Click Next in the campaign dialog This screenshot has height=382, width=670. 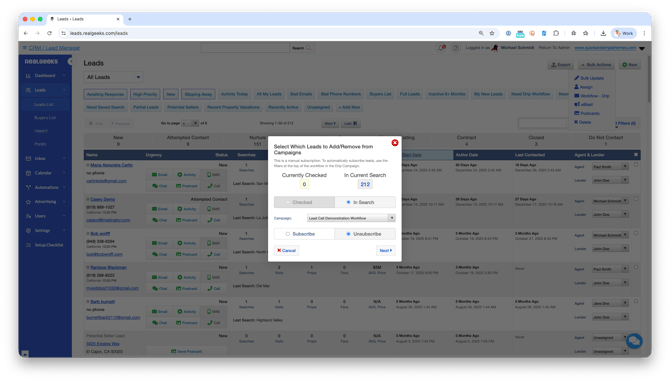click(x=386, y=250)
